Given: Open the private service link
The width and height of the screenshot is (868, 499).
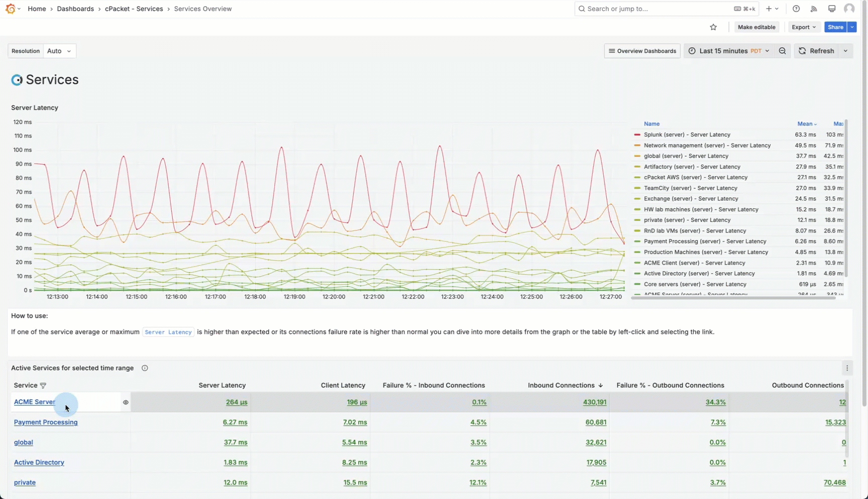Looking at the screenshot, I should [x=25, y=482].
